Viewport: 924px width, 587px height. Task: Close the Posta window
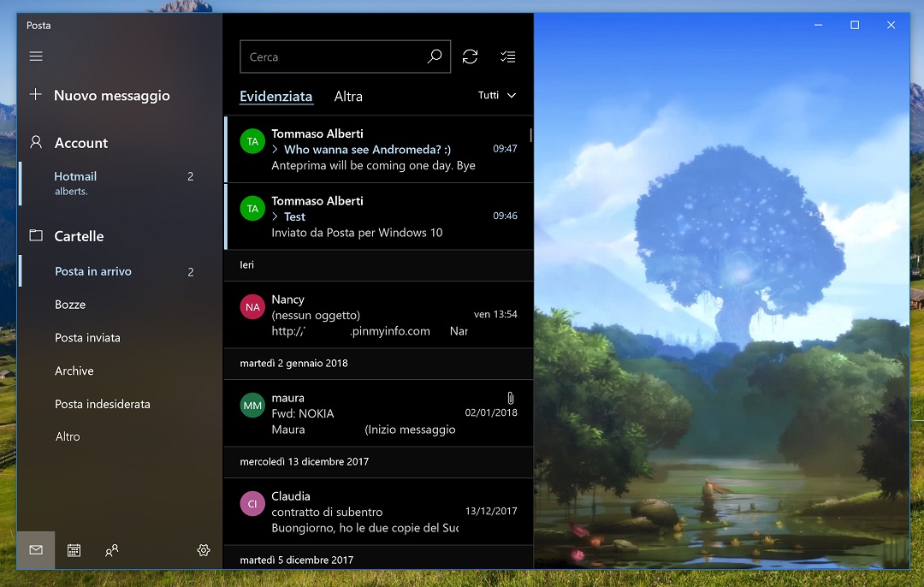(x=891, y=25)
